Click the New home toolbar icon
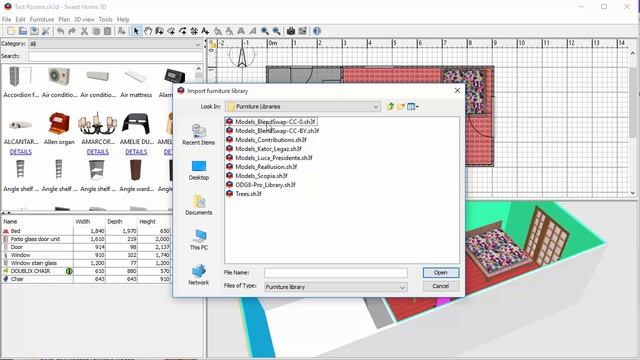Image resolution: width=640 pixels, height=360 pixels. [x=11, y=31]
